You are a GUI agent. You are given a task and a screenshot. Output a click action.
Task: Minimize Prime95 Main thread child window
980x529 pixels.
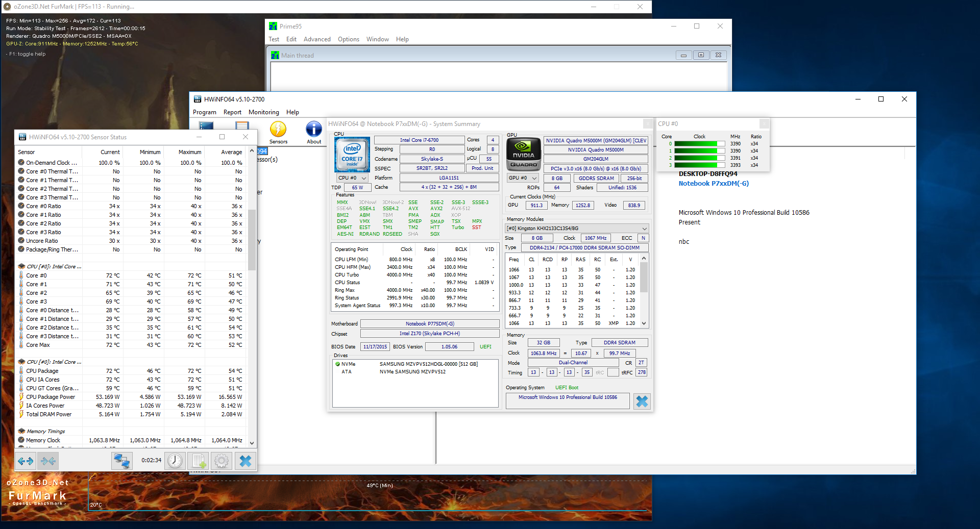[683, 55]
